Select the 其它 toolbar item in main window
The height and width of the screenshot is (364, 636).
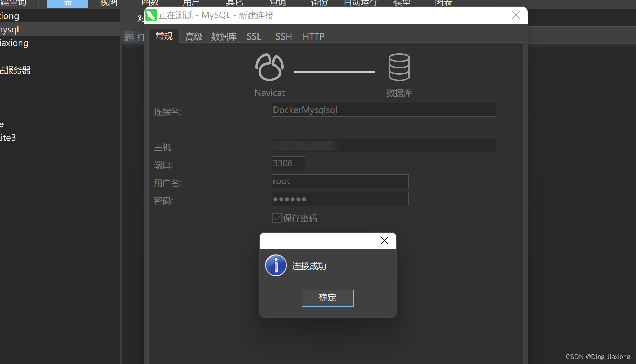pyautogui.click(x=234, y=3)
